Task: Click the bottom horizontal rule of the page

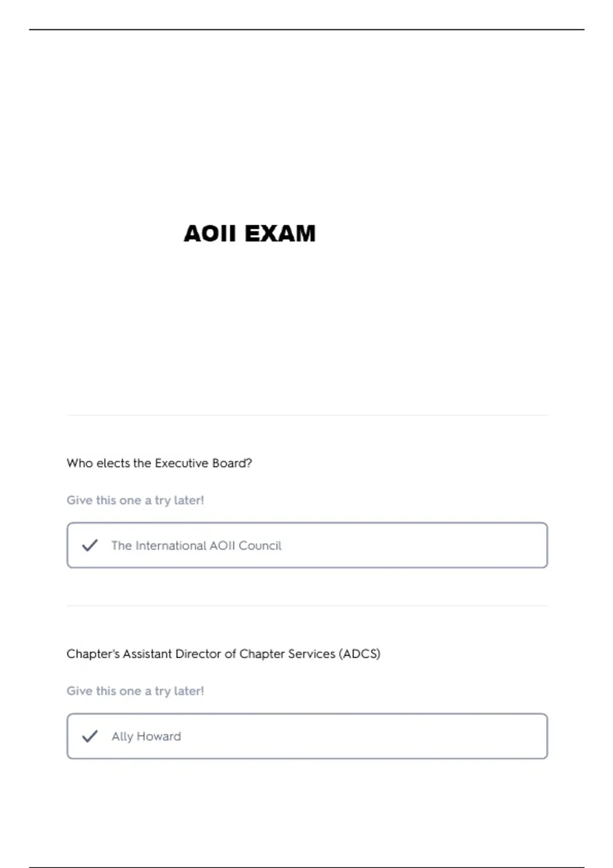Action: click(x=306, y=867)
